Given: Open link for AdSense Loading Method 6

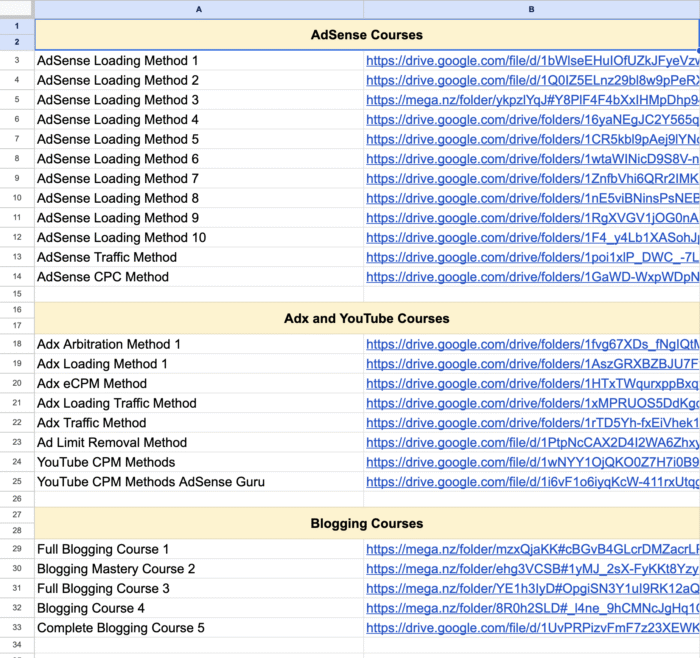Looking at the screenshot, I should [x=533, y=159].
